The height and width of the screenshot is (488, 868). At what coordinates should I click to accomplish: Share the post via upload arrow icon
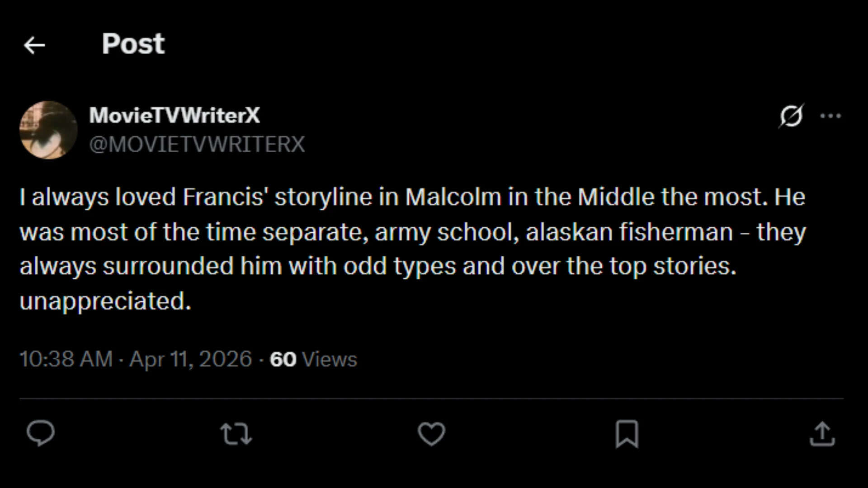coord(822,434)
